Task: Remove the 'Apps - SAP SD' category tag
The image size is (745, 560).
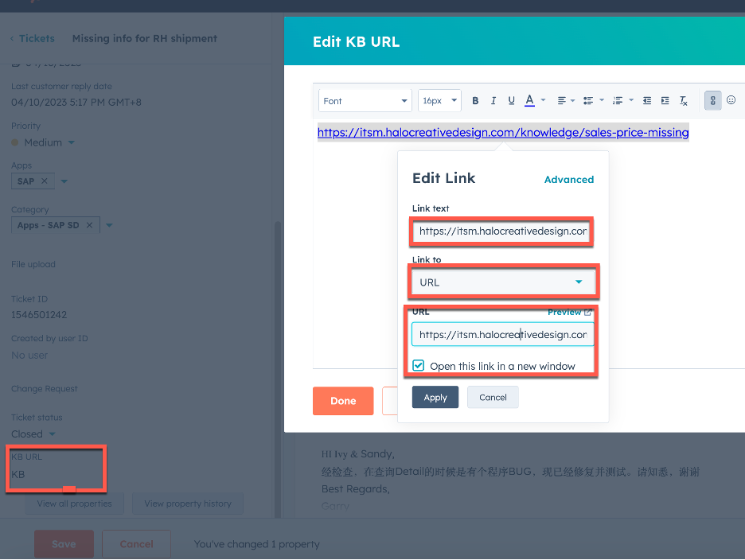Action: pos(90,225)
